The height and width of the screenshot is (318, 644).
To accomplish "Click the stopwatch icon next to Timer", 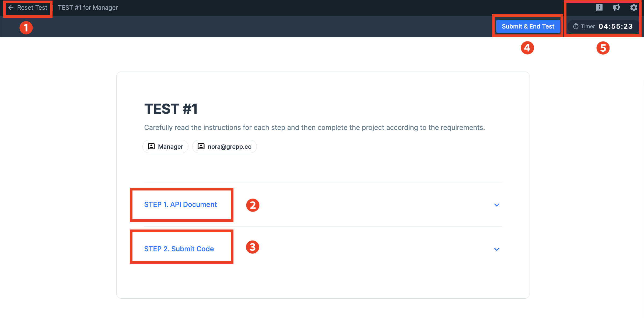I will 576,26.
